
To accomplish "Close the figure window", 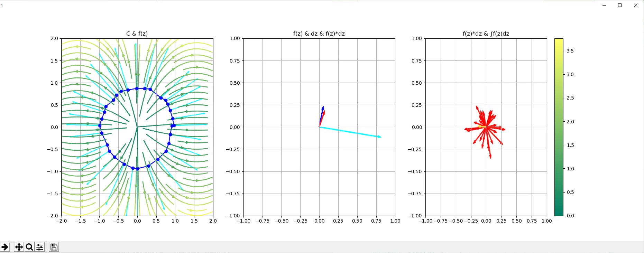I will [x=636, y=5].
